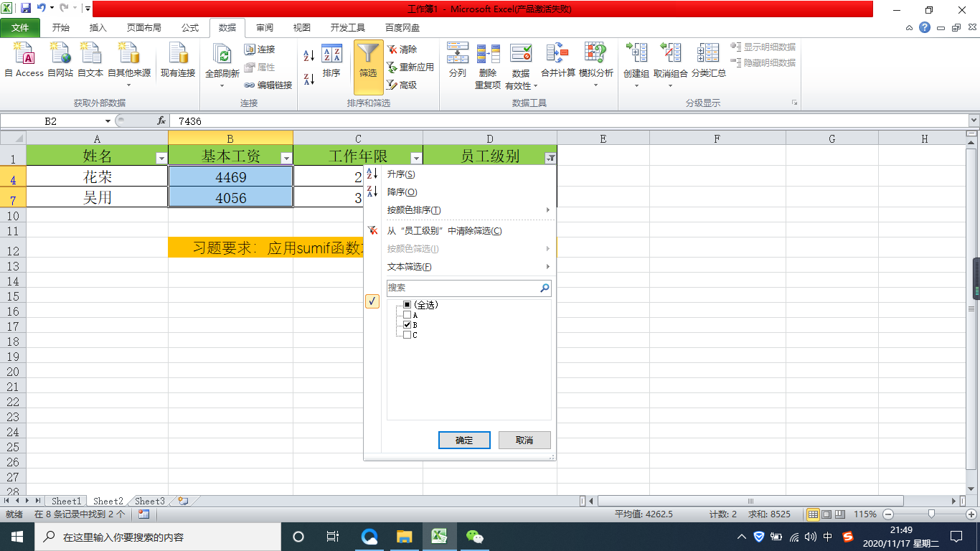
Task: Click the 搜索 search box in filter menu
Action: click(469, 288)
